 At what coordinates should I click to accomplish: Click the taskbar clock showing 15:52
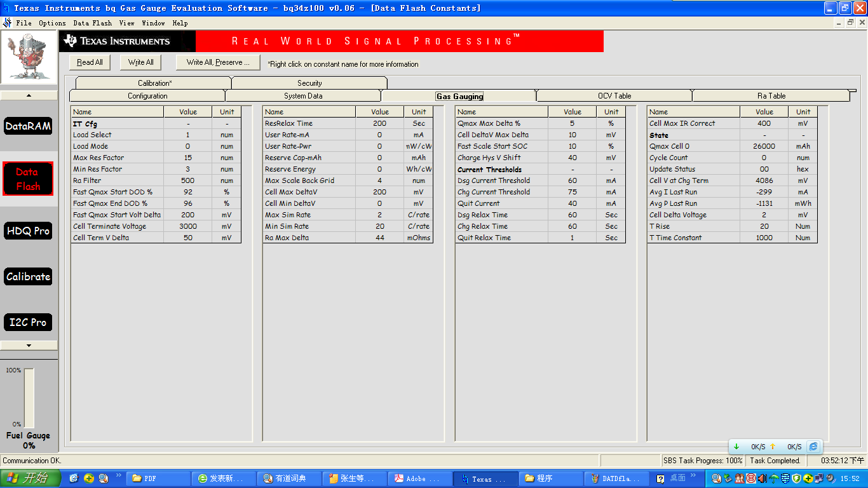pos(850,478)
